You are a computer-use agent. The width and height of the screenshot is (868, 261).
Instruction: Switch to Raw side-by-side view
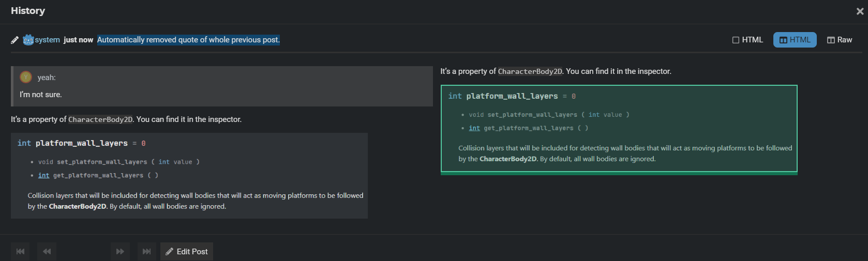[x=839, y=40]
